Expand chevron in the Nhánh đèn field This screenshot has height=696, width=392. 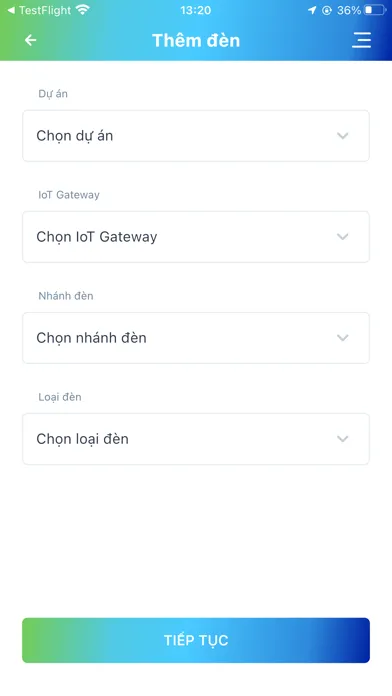(x=342, y=338)
